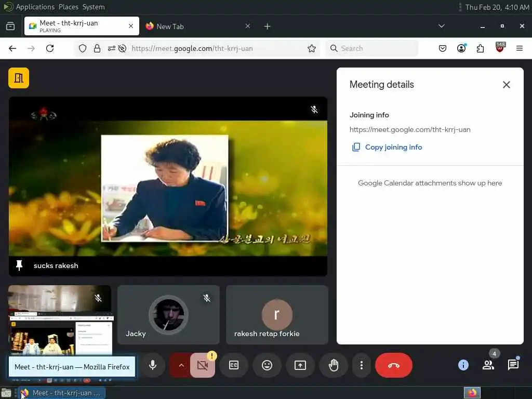Image resolution: width=532 pixels, height=399 pixels.
Task: Click the muted mic icon on main video
Action: (314, 109)
